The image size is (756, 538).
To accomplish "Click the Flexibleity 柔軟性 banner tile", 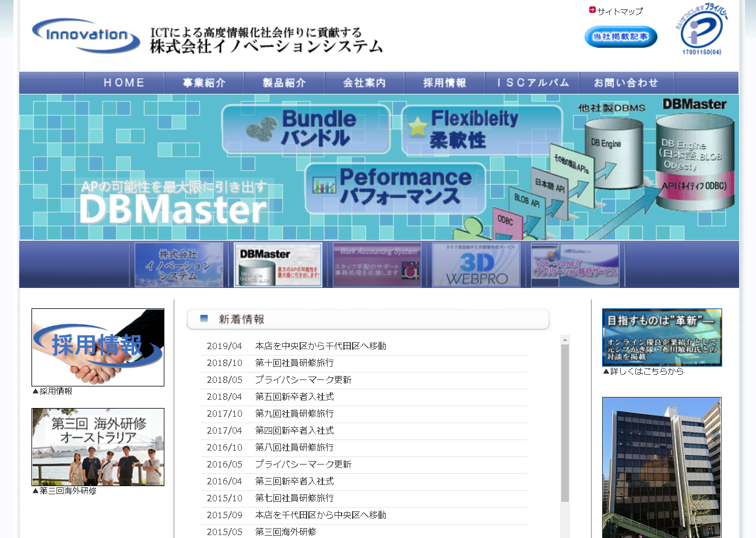I will 481,131.
